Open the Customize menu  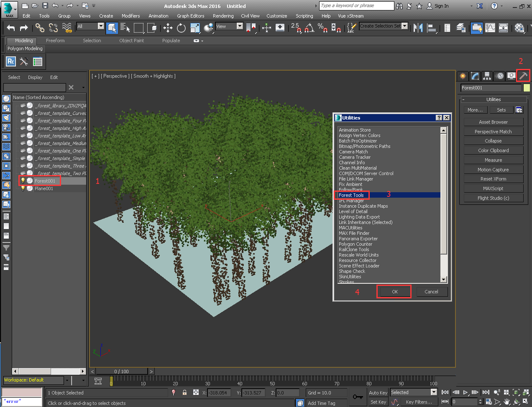(x=276, y=16)
